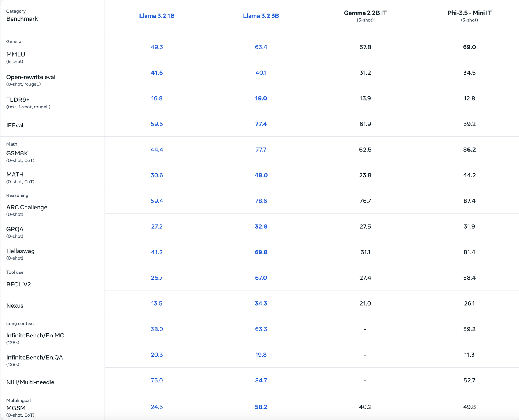The height and width of the screenshot is (420, 519).
Task: Click the IFEval benchmark label
Action: click(x=15, y=125)
